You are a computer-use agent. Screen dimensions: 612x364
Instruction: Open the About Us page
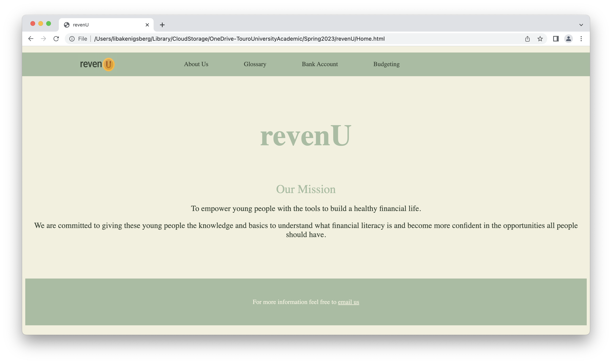(196, 64)
